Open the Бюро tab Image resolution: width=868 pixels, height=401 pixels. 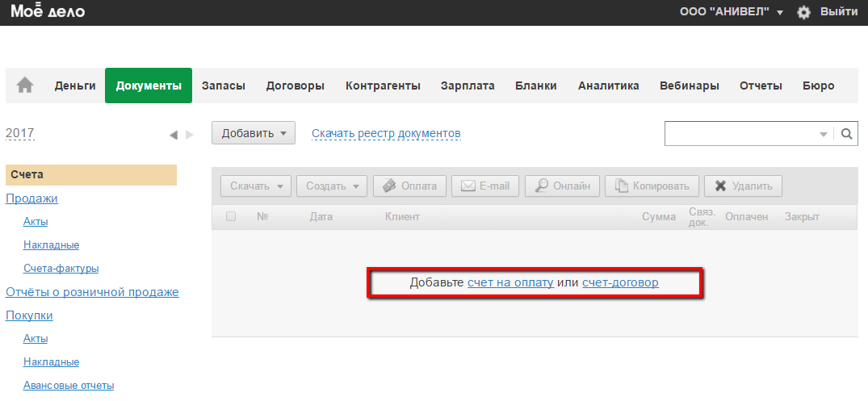pos(818,86)
